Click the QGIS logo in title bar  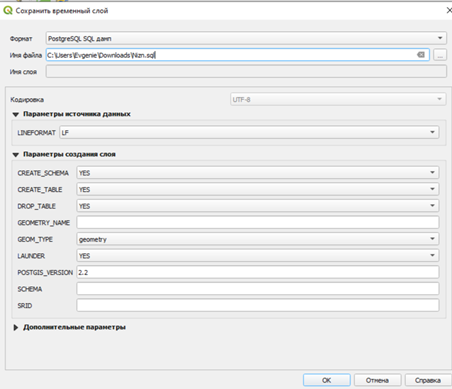click(7, 11)
